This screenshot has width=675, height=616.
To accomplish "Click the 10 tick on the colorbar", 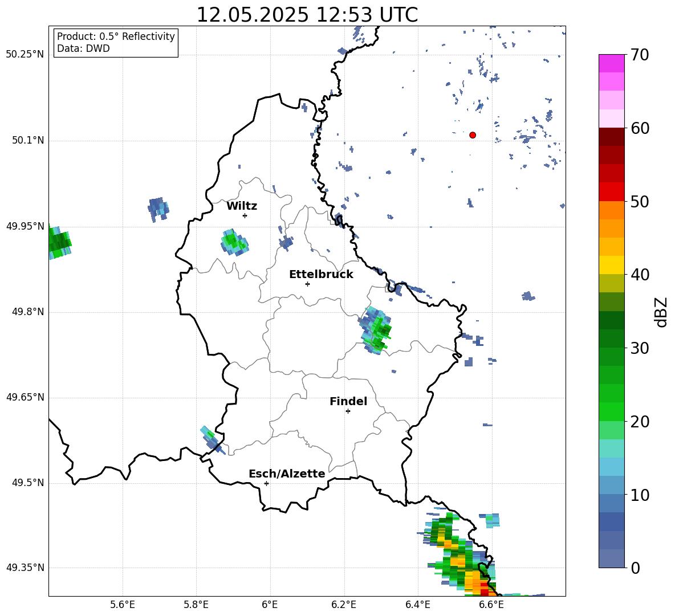I will (x=640, y=495).
